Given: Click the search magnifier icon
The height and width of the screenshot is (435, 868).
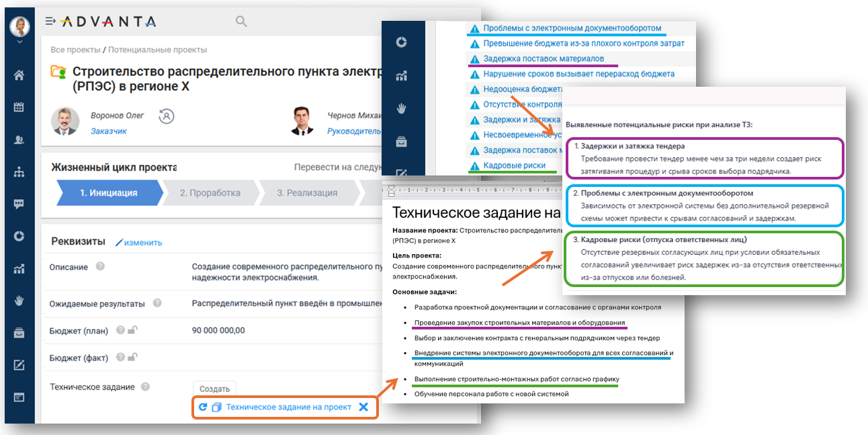Looking at the screenshot, I should [241, 22].
